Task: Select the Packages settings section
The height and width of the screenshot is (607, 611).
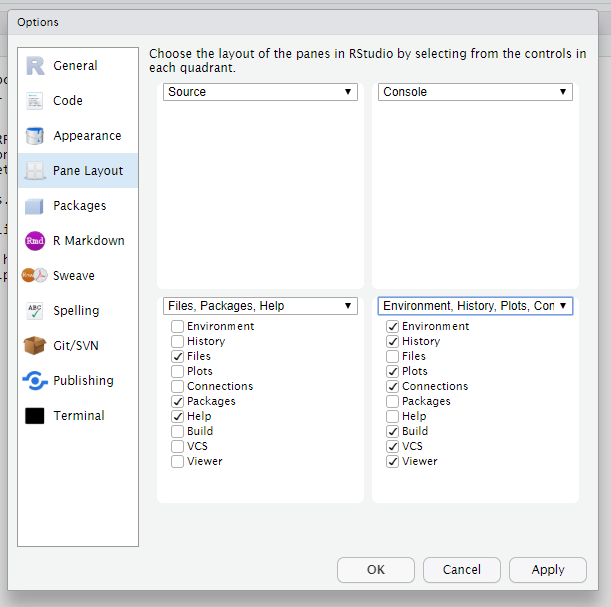Action: (78, 206)
